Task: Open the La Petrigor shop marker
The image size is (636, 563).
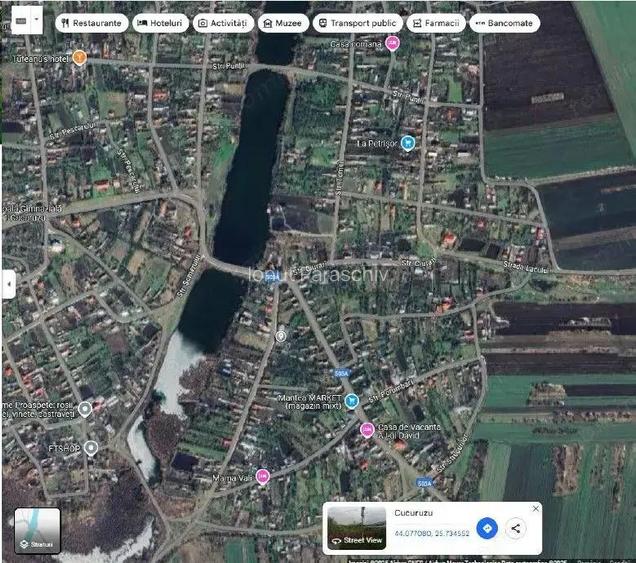Action: tap(407, 143)
